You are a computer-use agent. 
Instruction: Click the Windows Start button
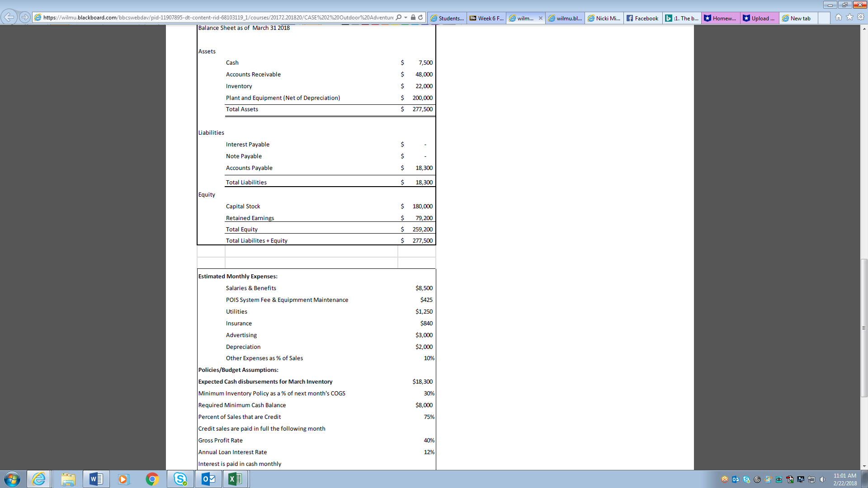[x=12, y=479]
